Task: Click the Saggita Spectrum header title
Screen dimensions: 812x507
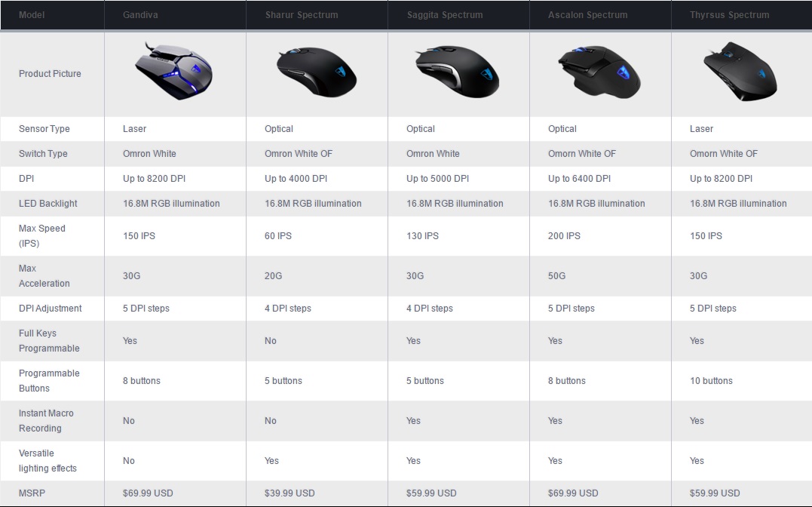Action: pyautogui.click(x=445, y=15)
